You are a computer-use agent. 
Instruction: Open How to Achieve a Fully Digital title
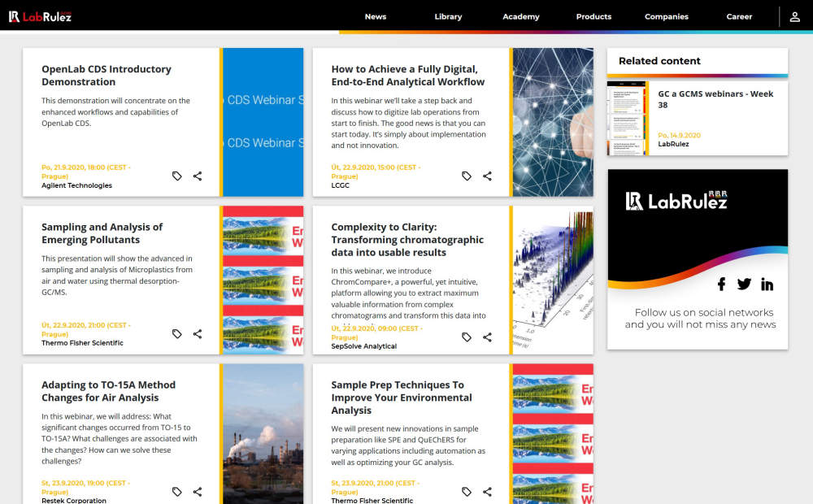tap(407, 76)
